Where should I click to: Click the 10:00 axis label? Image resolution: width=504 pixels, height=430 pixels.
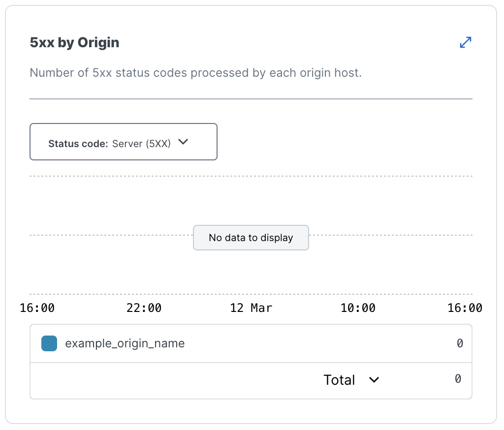point(358,307)
